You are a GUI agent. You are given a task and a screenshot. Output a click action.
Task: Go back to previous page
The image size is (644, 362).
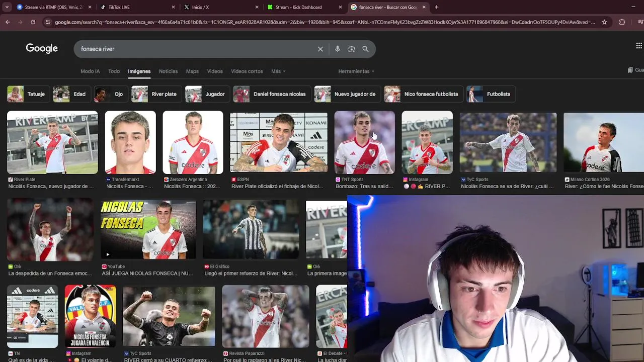point(8,22)
